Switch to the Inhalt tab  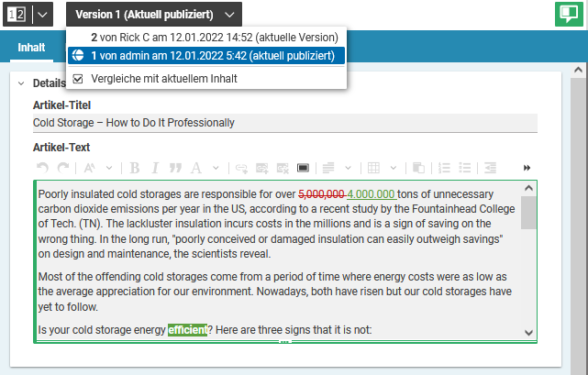(32, 48)
